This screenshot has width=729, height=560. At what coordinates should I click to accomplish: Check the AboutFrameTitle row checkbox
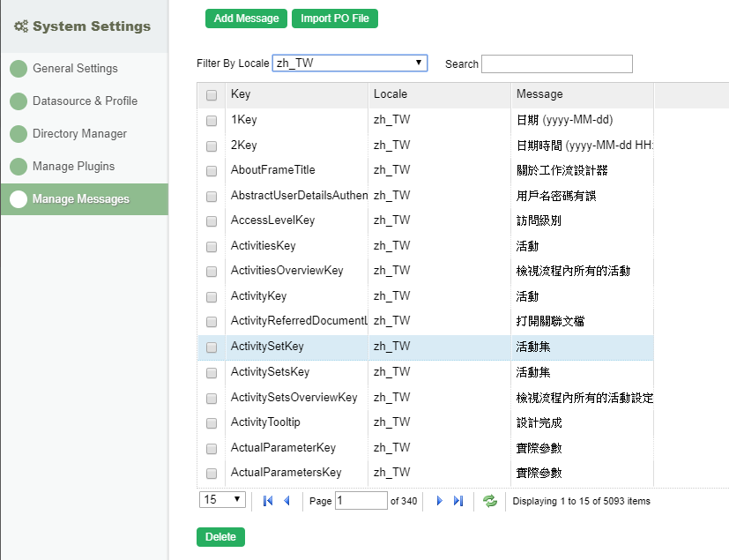[x=212, y=170]
